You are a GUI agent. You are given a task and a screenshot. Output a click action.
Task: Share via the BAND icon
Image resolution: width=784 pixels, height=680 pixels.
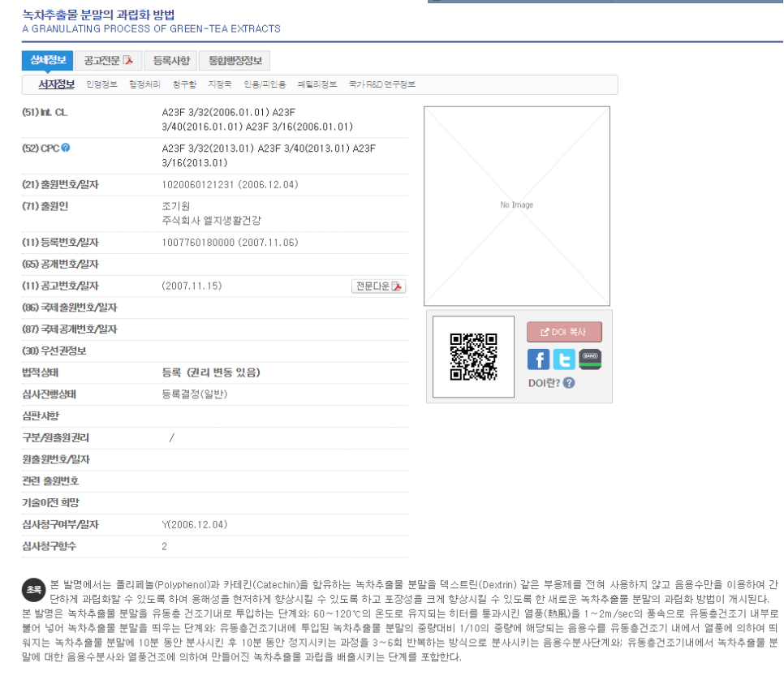[590, 359]
